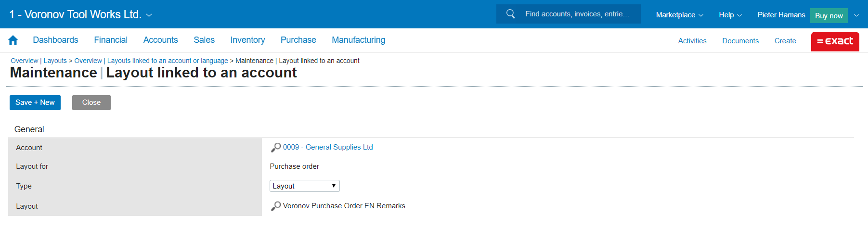Click the Exact logo
Image resolution: width=868 pixels, height=227 pixels.
[835, 41]
